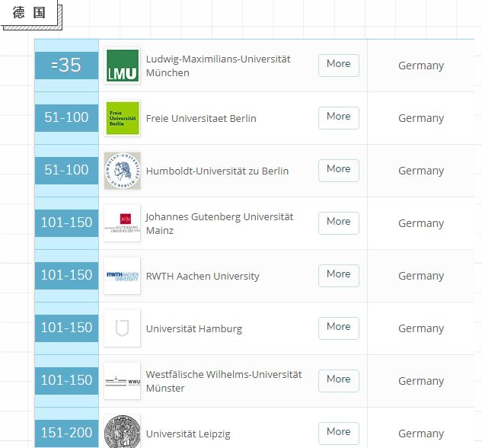Click the Humboldt-Universität seal logo

coord(123,171)
